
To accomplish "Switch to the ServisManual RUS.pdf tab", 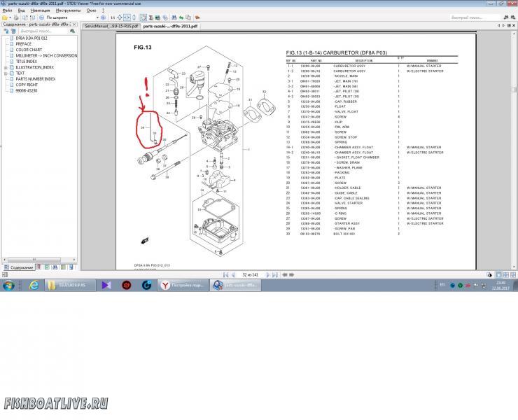I will pos(111,25).
